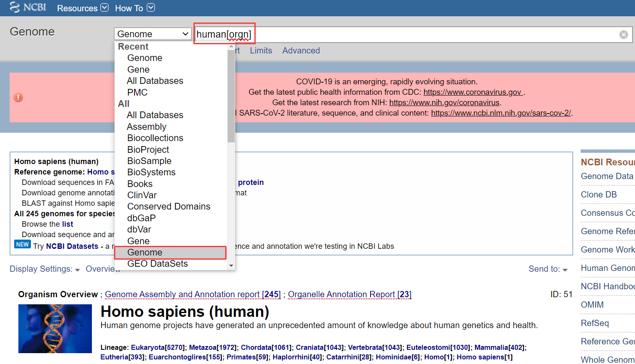Click the Chordata[1061] lineage link

point(266,347)
